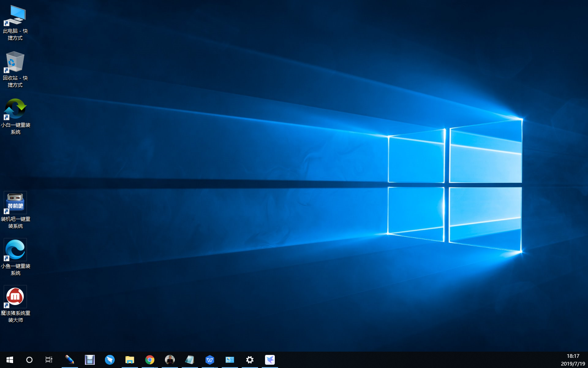The height and width of the screenshot is (368, 588).
Task: Open the pencil app in taskbar
Action: click(x=70, y=360)
